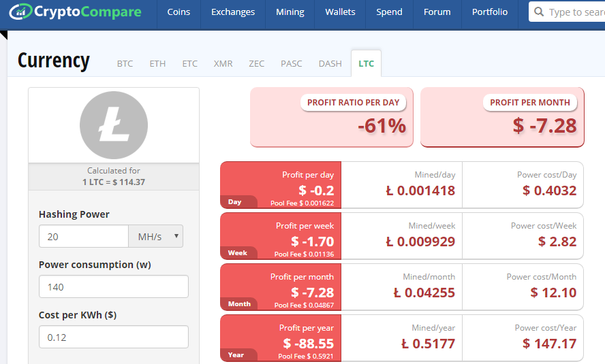The width and height of the screenshot is (605, 364).
Task: Click the Litecoin coin logo
Action: (113, 126)
